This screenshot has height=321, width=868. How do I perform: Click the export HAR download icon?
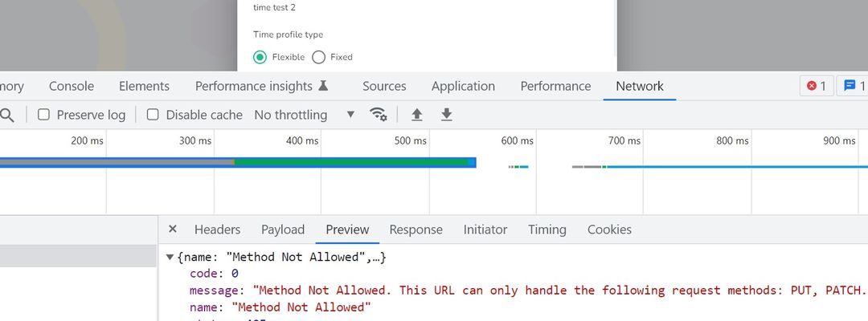coord(447,115)
